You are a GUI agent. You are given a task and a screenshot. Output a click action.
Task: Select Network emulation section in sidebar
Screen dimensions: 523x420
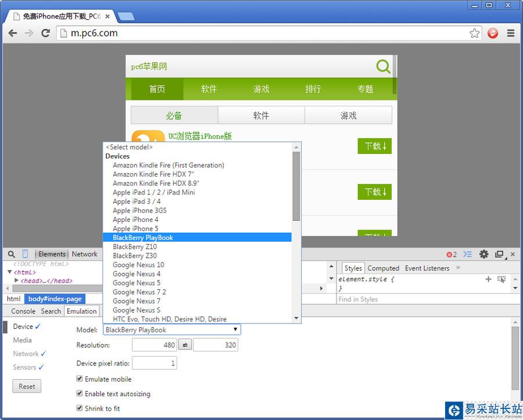pos(30,354)
